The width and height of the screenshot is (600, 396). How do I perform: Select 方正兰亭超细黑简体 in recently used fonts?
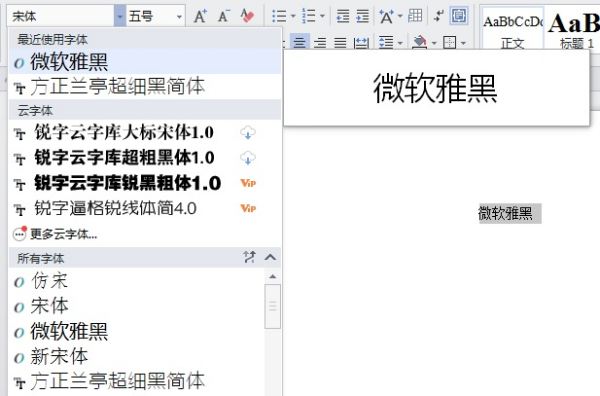(x=144, y=87)
